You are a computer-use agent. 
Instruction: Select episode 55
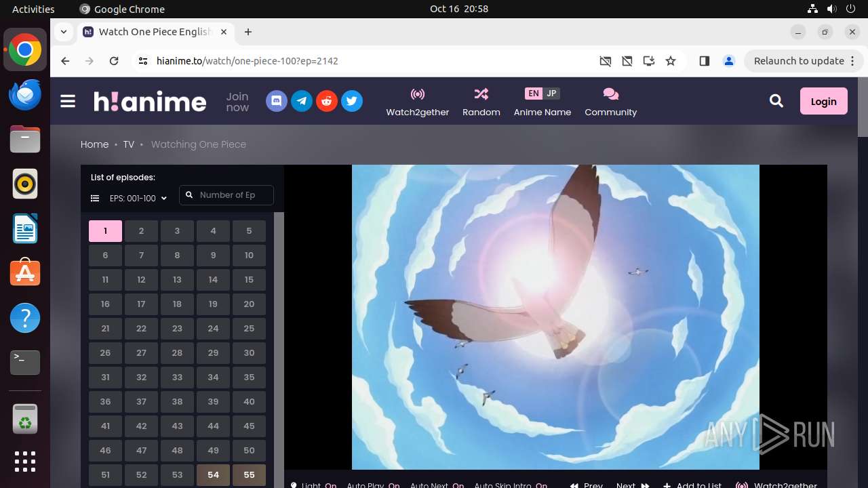249,475
